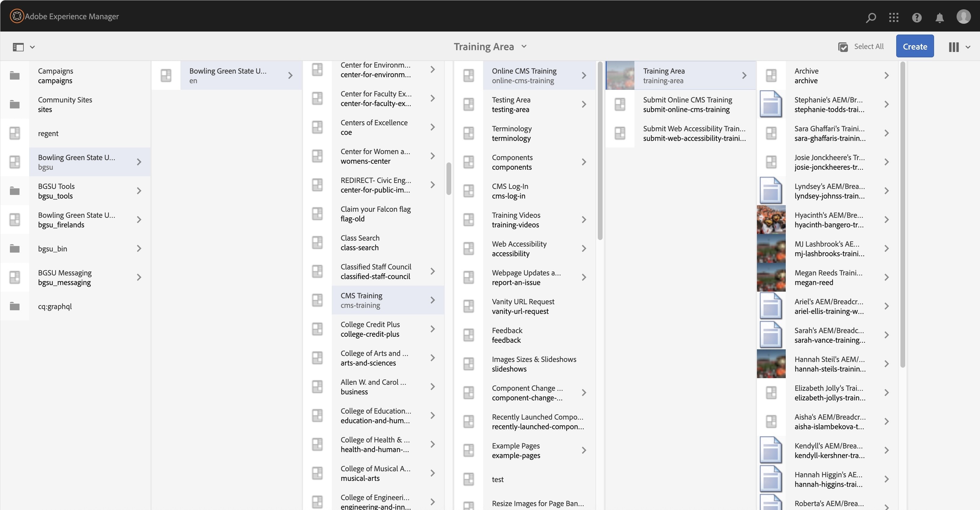Select the Lyndsey's AEM training document icon

tap(771, 191)
